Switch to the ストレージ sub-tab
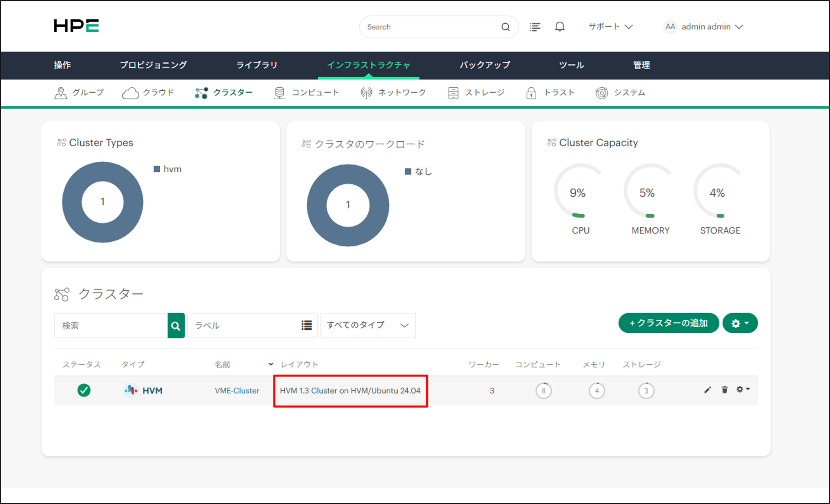Viewport: 830px width, 504px height. point(476,93)
